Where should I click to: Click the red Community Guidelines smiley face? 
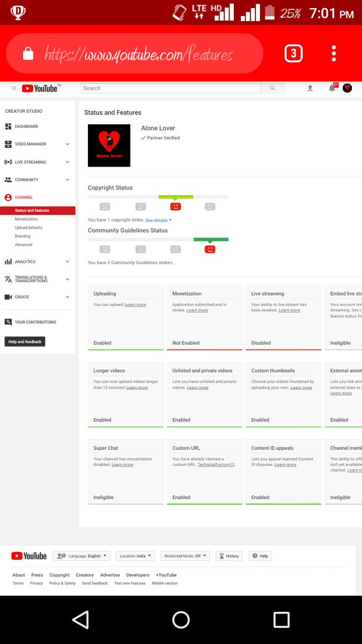[x=210, y=249]
